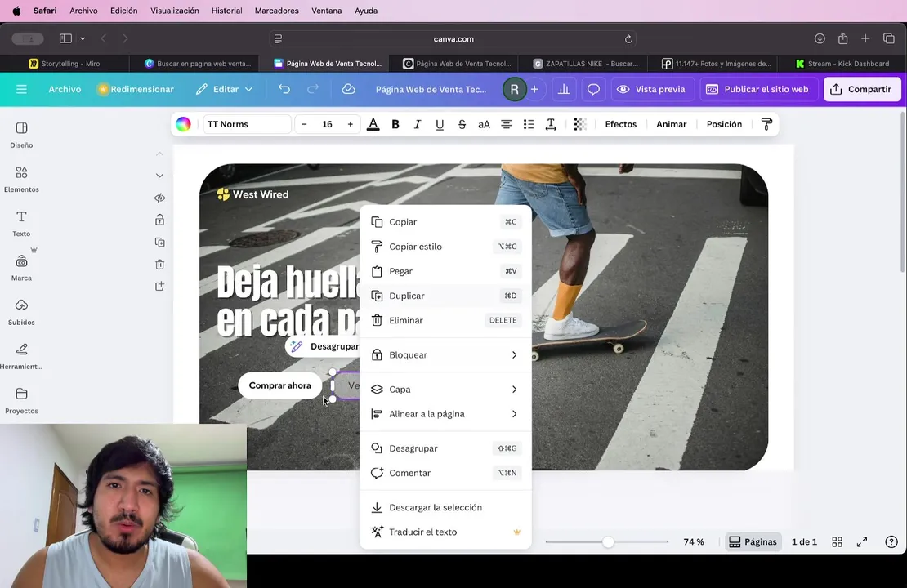Click the cloud save status icon
Viewport: 907px width, 588px height.
348,89
